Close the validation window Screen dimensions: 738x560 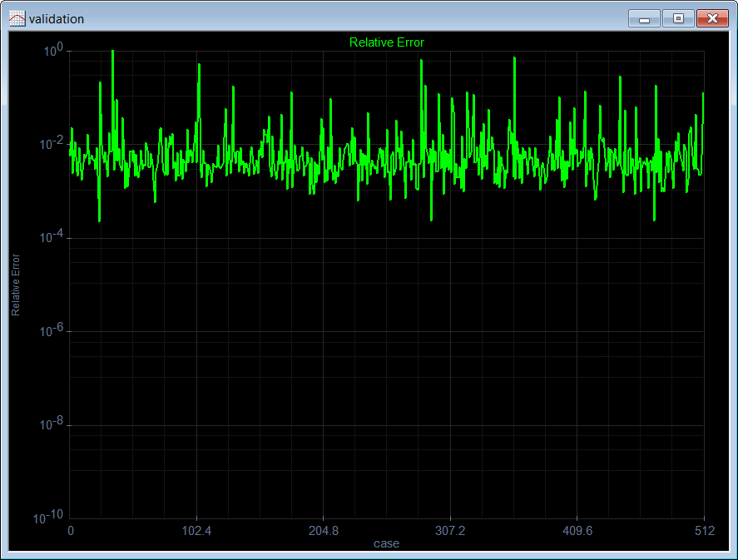pos(712,19)
